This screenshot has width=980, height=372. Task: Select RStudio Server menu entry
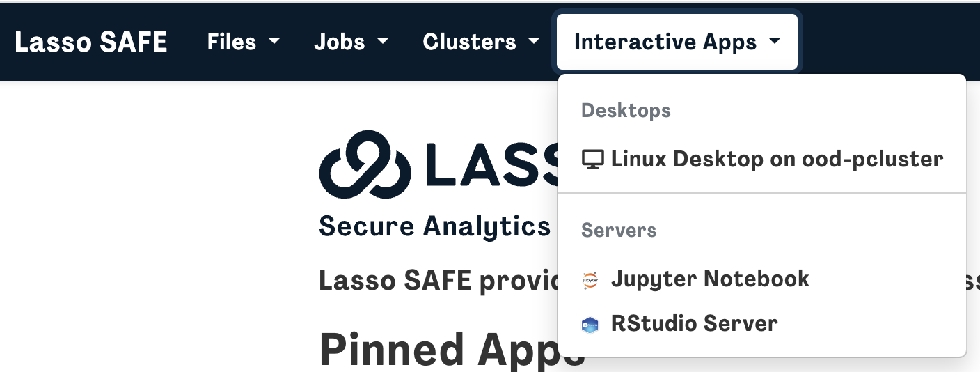point(762,324)
